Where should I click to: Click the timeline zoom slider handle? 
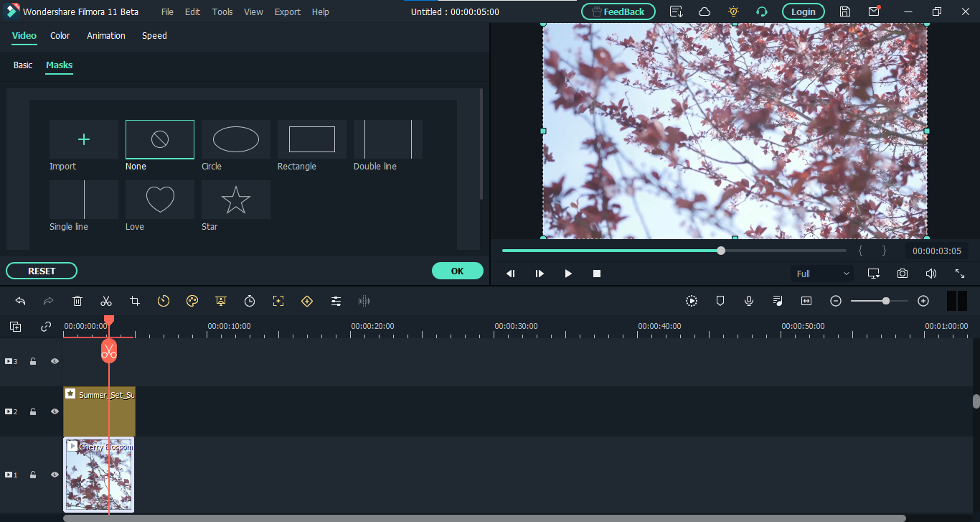coord(886,301)
